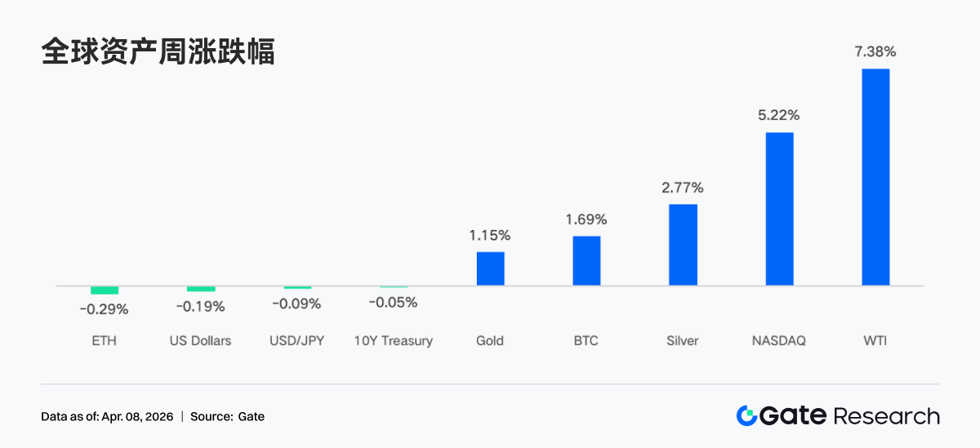Click the Gold blue bar
980x448 pixels.
490,268
